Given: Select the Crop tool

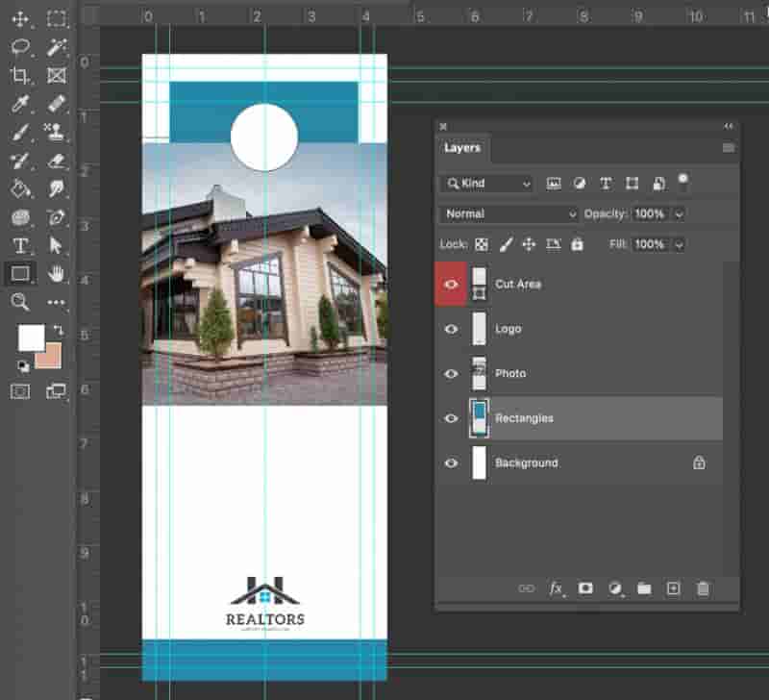Looking at the screenshot, I should 20,76.
